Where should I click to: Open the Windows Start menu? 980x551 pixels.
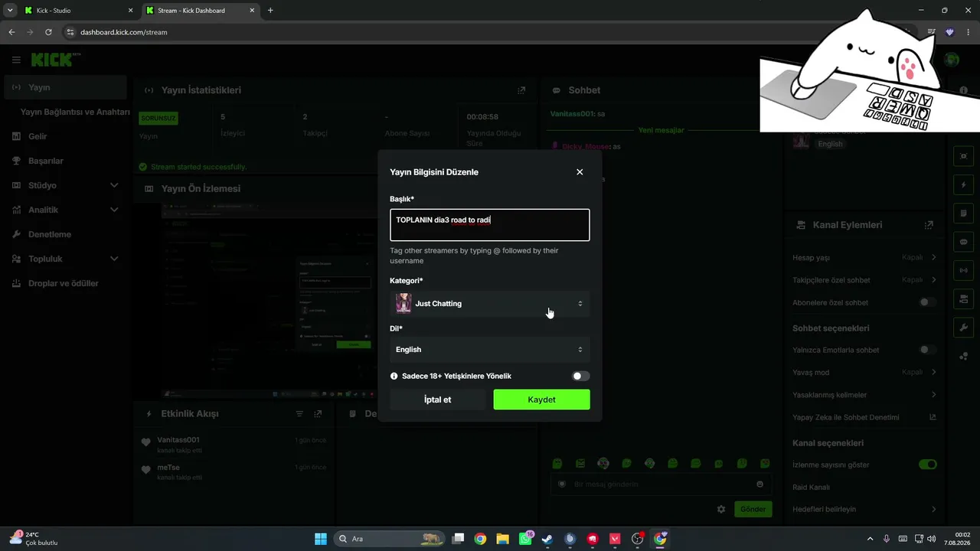321,539
